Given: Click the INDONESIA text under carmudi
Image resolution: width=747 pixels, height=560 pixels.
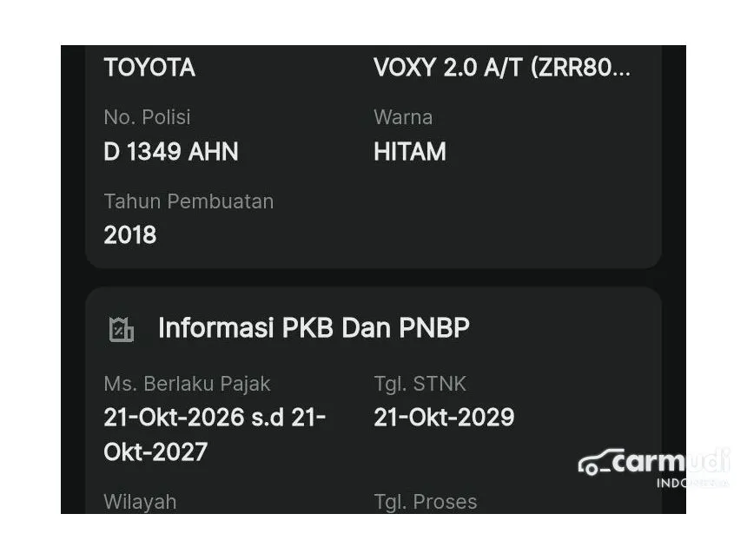Looking at the screenshot, I should [691, 483].
